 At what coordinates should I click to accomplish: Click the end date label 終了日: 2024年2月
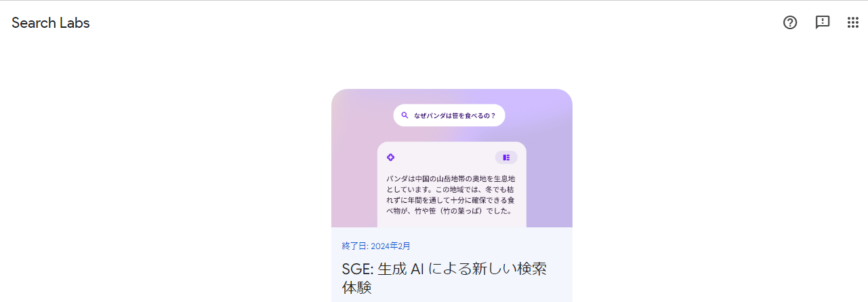point(376,246)
